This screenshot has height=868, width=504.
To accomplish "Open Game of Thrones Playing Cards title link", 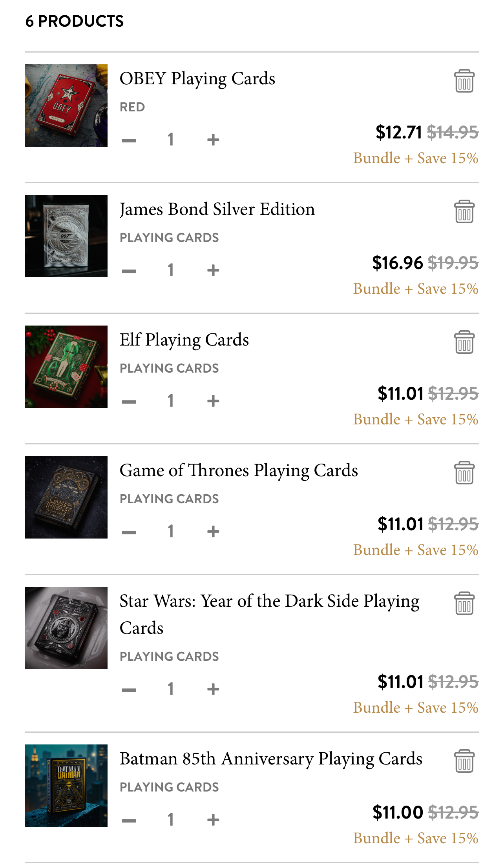I will [x=239, y=470].
